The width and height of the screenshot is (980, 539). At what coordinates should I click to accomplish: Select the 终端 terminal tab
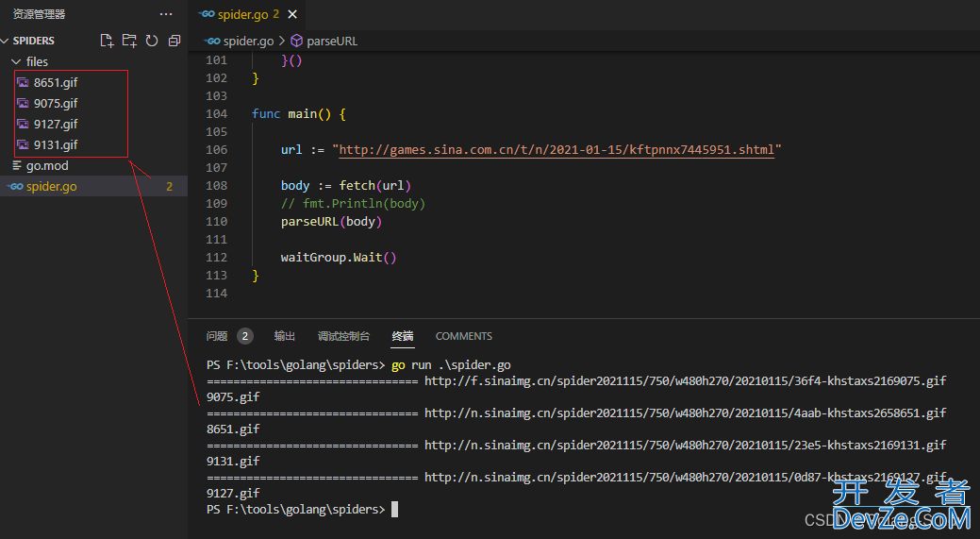(403, 336)
